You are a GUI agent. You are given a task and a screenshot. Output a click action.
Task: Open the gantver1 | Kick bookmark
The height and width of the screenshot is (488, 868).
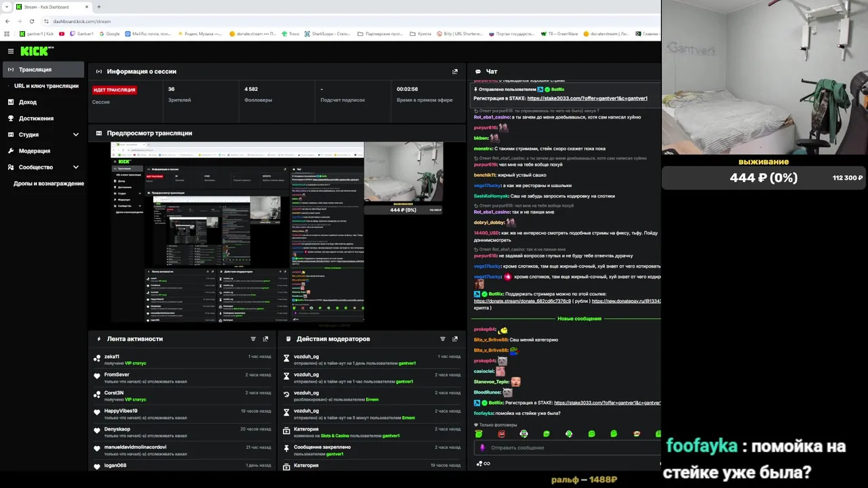pos(37,33)
